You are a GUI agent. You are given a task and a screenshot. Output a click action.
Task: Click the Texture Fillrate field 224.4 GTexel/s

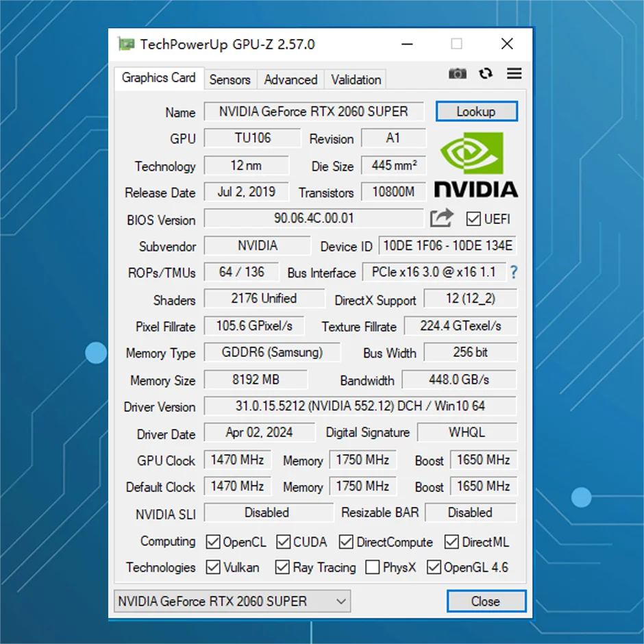coord(460,325)
